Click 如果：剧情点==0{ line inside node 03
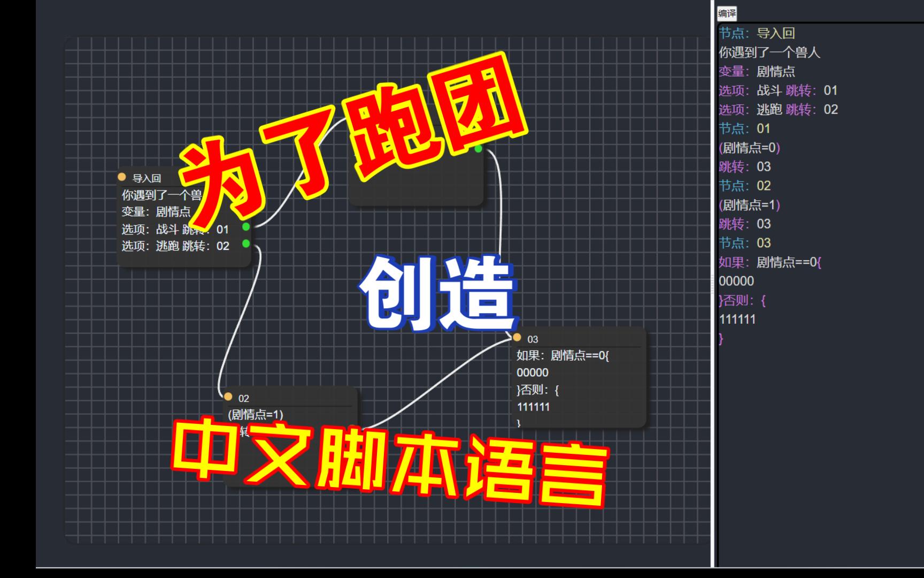The image size is (924, 578). pos(563,355)
